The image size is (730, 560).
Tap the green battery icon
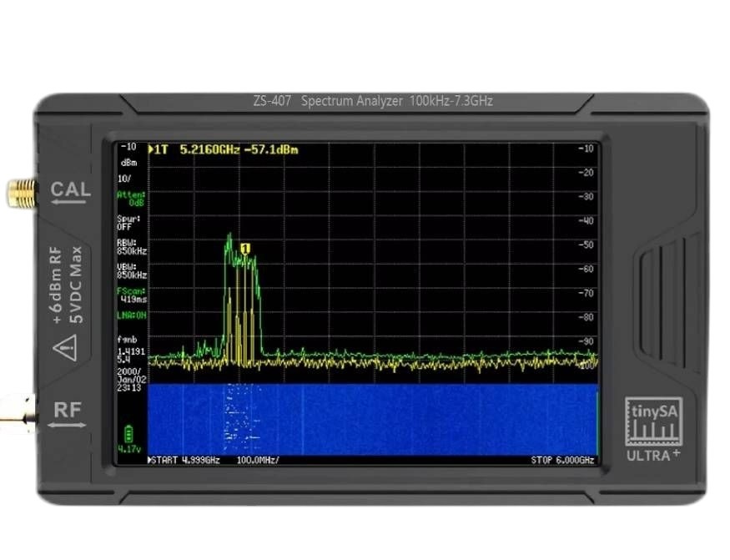click(129, 434)
